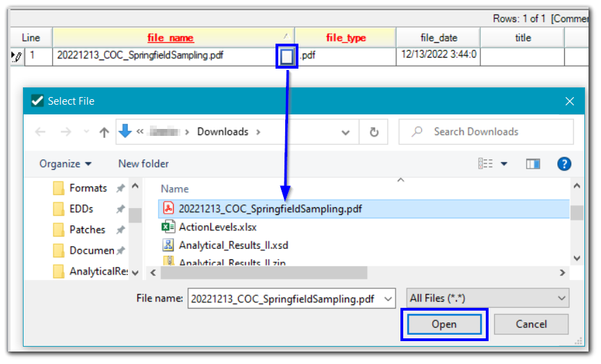601x364 pixels.
Task: Open the Help question mark icon
Action: tap(564, 164)
